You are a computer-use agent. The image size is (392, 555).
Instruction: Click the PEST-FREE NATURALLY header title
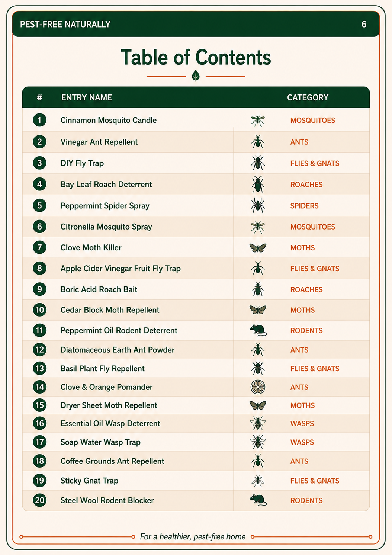click(x=65, y=25)
